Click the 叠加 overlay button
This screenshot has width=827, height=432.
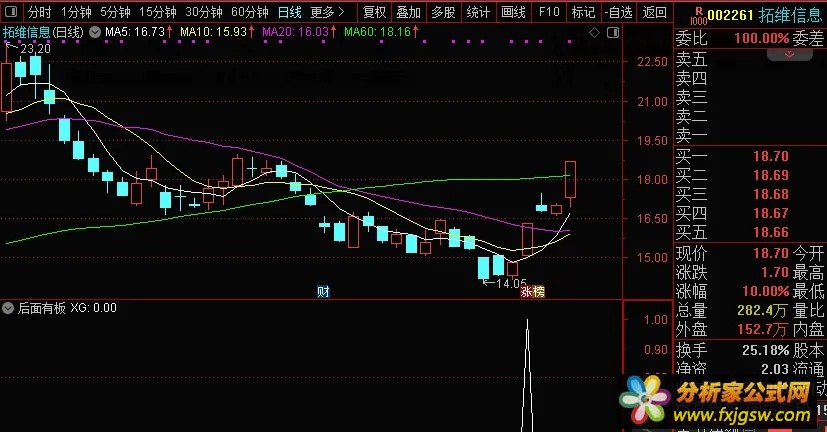[409, 12]
